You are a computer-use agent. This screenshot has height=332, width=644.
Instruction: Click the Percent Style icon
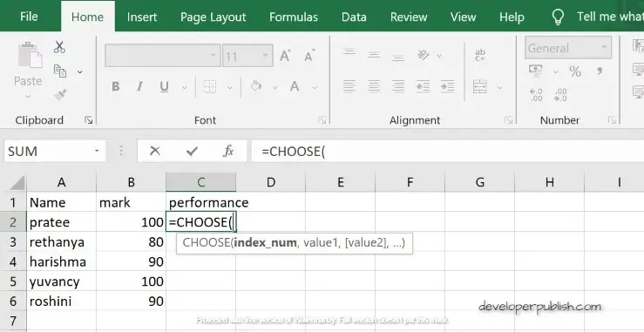click(x=575, y=71)
